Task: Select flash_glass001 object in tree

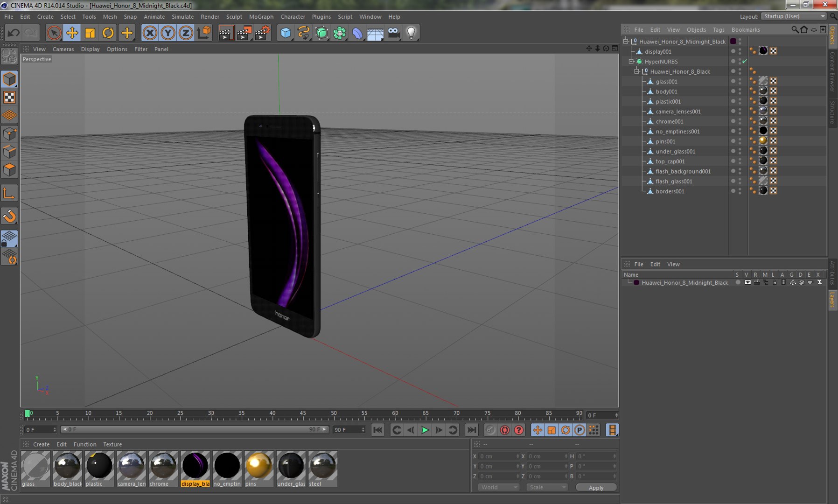Action: coord(674,181)
